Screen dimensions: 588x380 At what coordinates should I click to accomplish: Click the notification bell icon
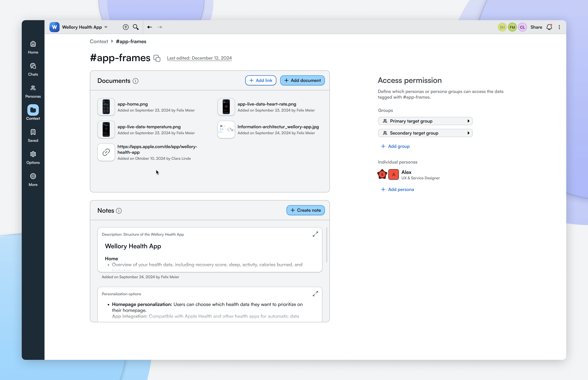pyautogui.click(x=549, y=27)
